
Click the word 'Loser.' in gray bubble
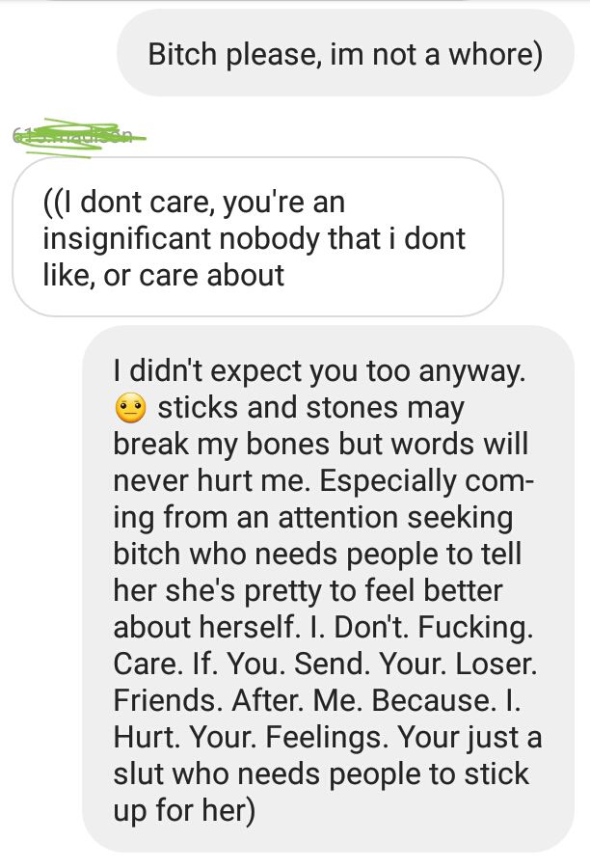click(496, 664)
